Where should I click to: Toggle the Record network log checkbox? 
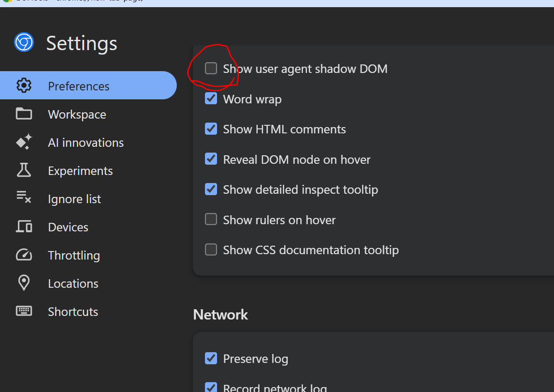pyautogui.click(x=211, y=388)
